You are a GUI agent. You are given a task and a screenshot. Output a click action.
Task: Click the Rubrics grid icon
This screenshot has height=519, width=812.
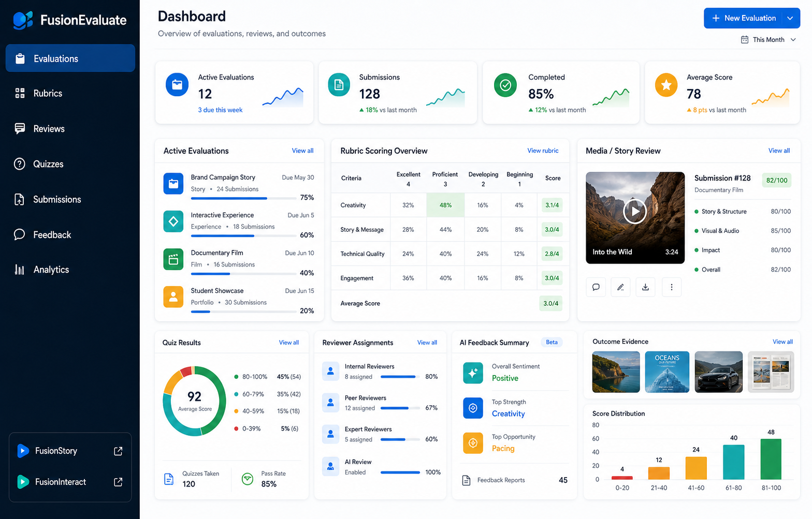click(x=20, y=93)
